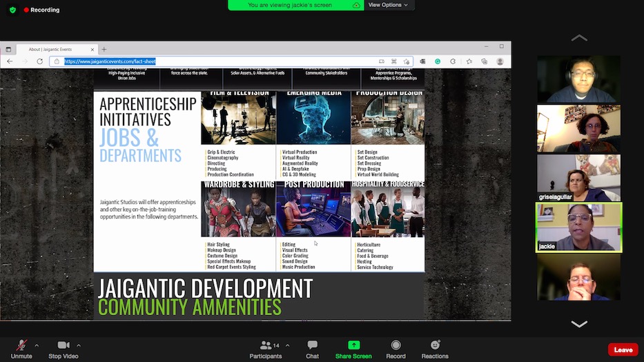Click the Grammarly extension icon
This screenshot has height=362, width=644.
pos(438,61)
